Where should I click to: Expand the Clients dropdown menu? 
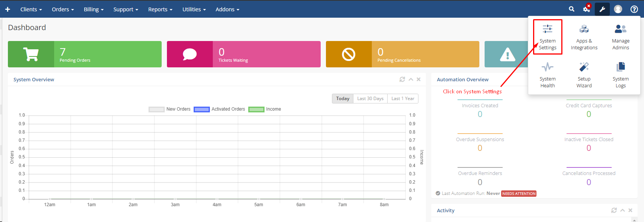[x=31, y=9]
